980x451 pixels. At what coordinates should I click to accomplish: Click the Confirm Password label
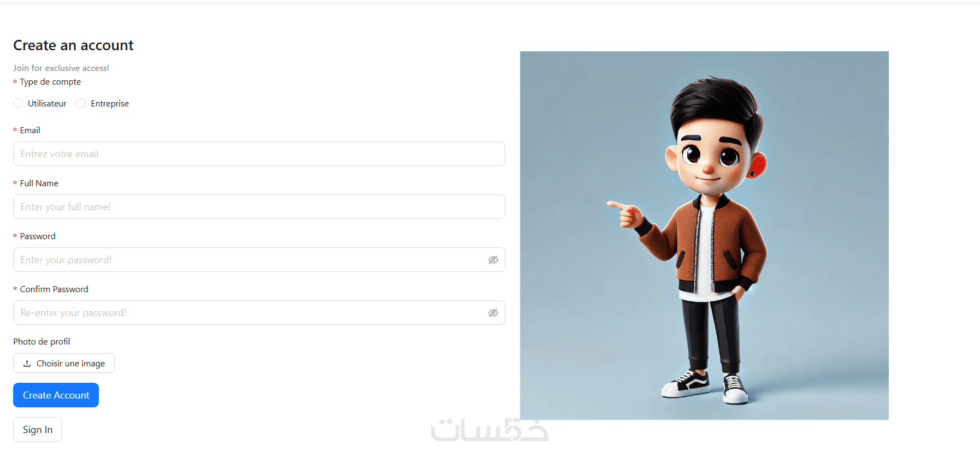pos(54,289)
